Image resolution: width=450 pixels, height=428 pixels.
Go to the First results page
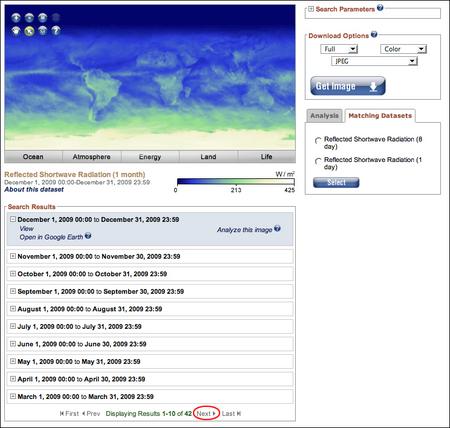pos(69,413)
